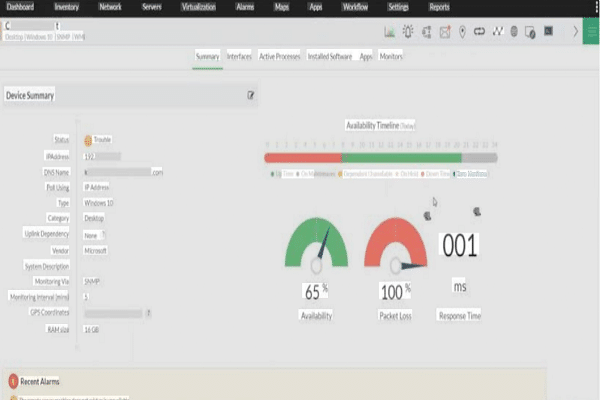The image size is (600, 400).
Task: Switch to the Active Processes tab
Action: click(x=280, y=57)
